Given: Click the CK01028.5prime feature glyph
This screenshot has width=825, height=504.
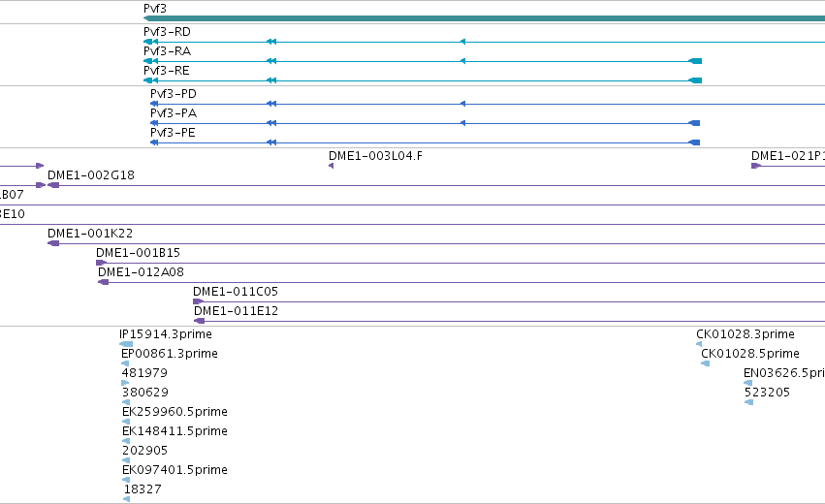Looking at the screenshot, I should pos(706,364).
